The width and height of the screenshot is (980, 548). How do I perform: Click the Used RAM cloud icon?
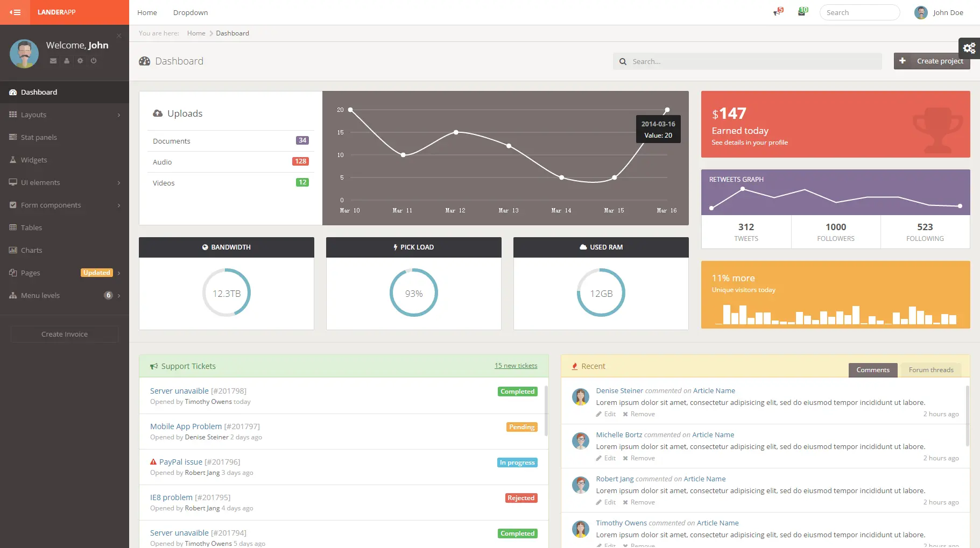coord(583,247)
